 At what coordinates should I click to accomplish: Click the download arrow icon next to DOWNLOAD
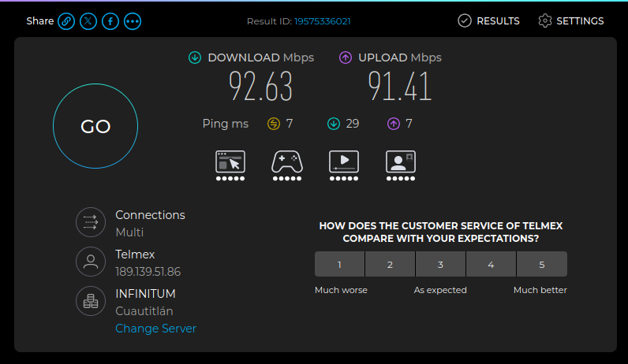coord(195,58)
